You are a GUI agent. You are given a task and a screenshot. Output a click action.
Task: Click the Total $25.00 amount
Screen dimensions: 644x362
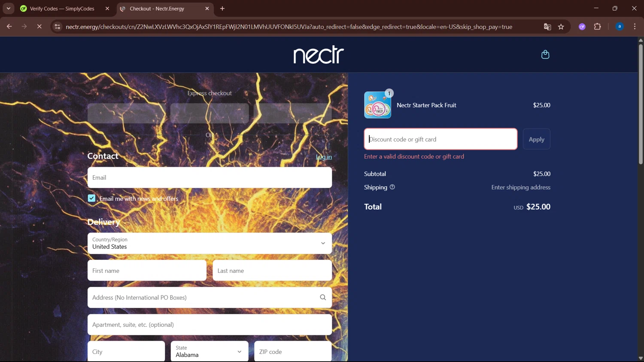pyautogui.click(x=538, y=207)
